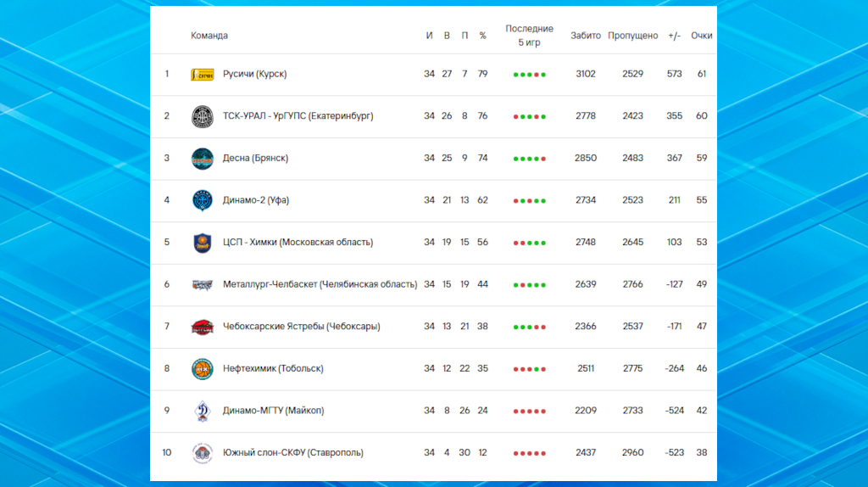Click conceded value 2960 for Южный слон-СКФУ
The width and height of the screenshot is (868, 487).
(x=632, y=453)
